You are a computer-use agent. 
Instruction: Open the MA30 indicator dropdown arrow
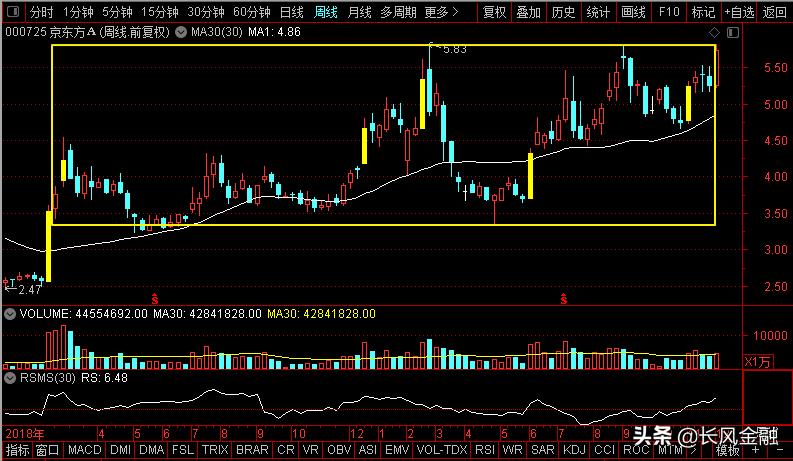click(181, 32)
